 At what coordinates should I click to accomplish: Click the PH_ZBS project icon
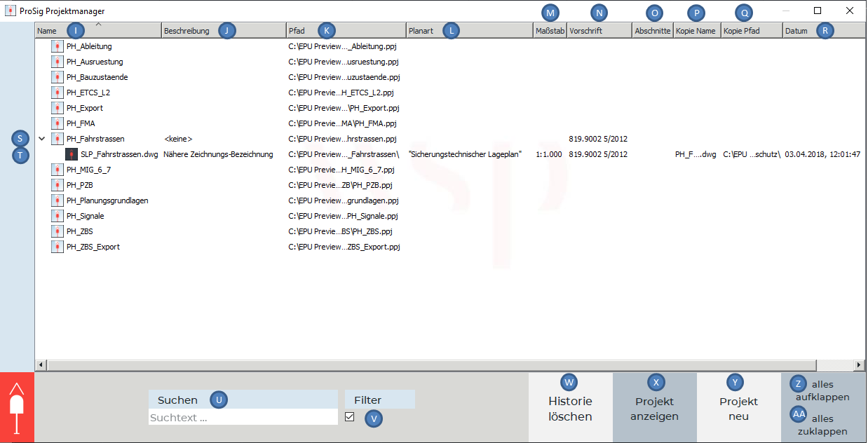(57, 231)
